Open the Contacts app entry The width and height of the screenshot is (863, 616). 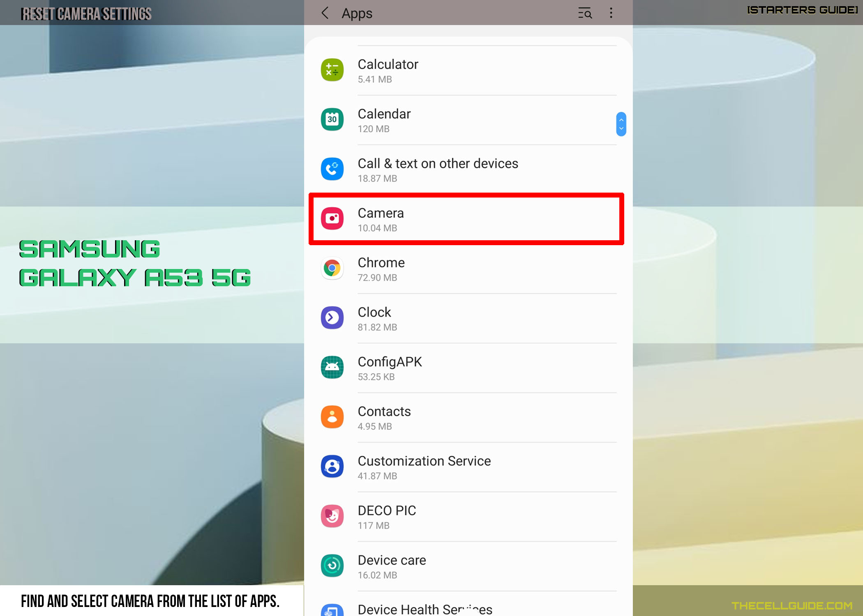pos(468,418)
